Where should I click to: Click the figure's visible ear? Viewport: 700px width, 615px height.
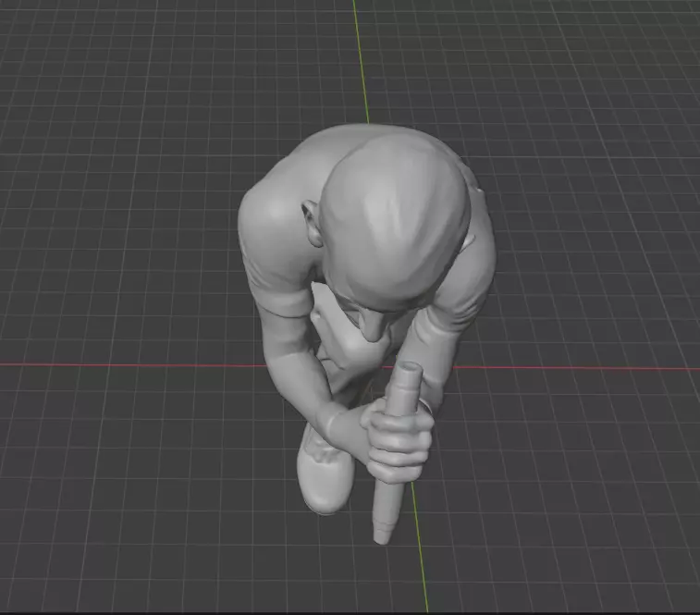312,223
